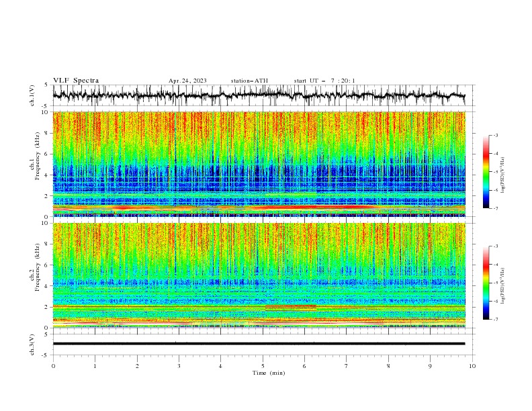Click the "10" kHz tick on ch.2 frequency axis
The image size is (532, 411).
pyautogui.click(x=45, y=223)
